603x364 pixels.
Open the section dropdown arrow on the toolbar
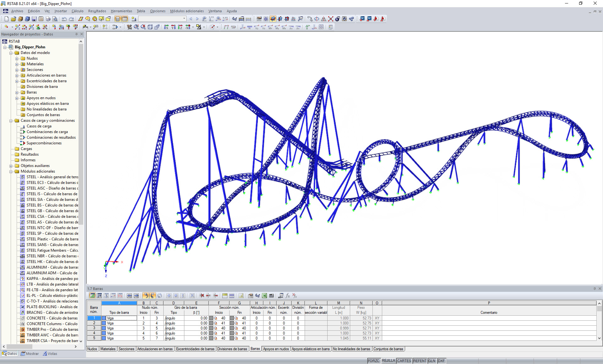[184, 19]
